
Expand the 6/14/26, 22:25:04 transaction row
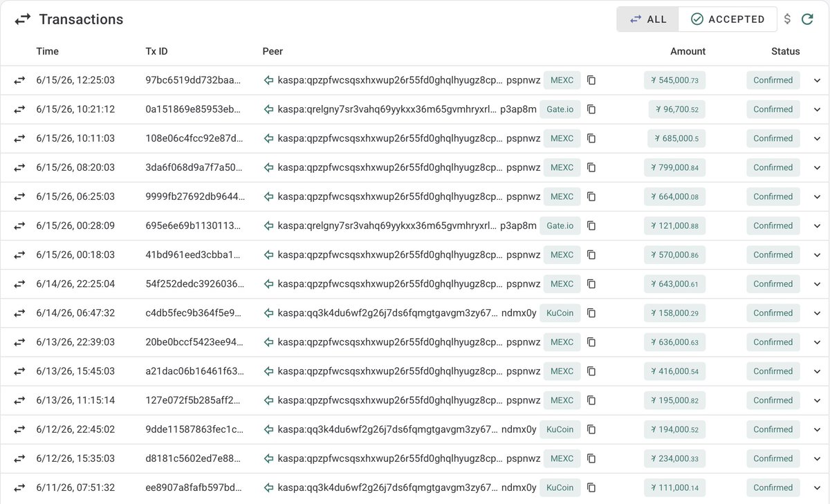[817, 283]
